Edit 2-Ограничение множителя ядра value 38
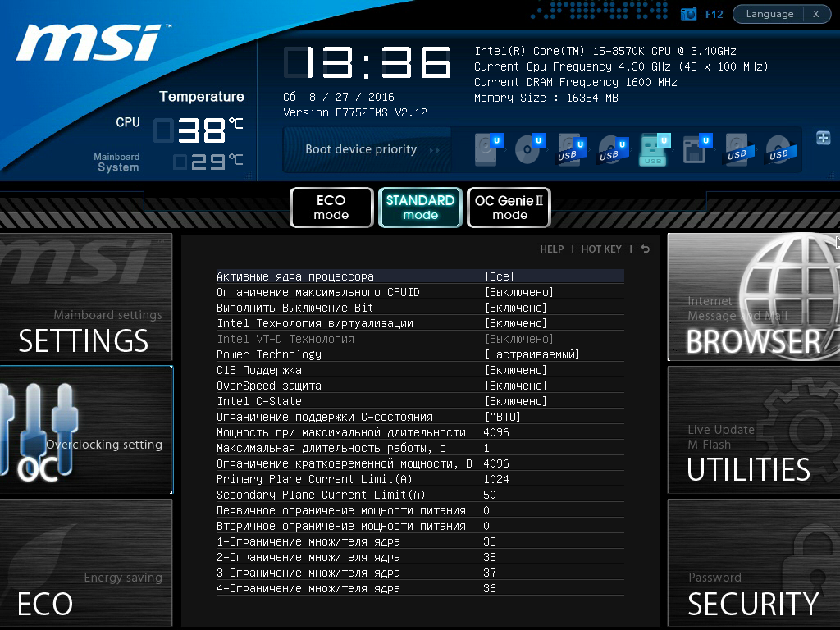840x630 pixels. coord(490,557)
